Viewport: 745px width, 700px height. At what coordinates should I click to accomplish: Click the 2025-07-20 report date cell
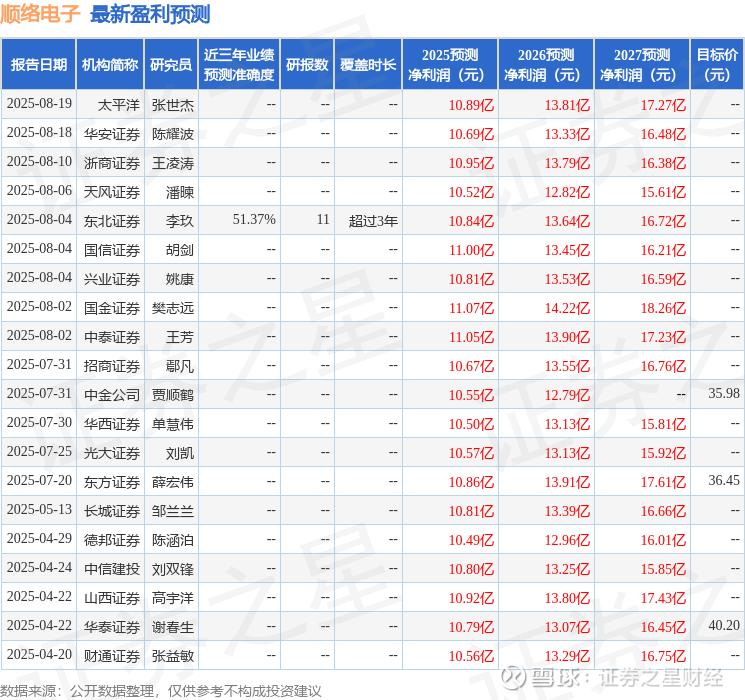pyautogui.click(x=39, y=480)
